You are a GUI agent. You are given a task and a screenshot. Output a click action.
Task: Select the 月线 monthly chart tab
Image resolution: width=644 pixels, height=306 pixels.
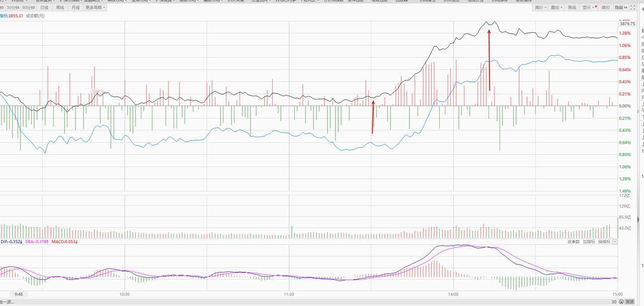click(75, 8)
